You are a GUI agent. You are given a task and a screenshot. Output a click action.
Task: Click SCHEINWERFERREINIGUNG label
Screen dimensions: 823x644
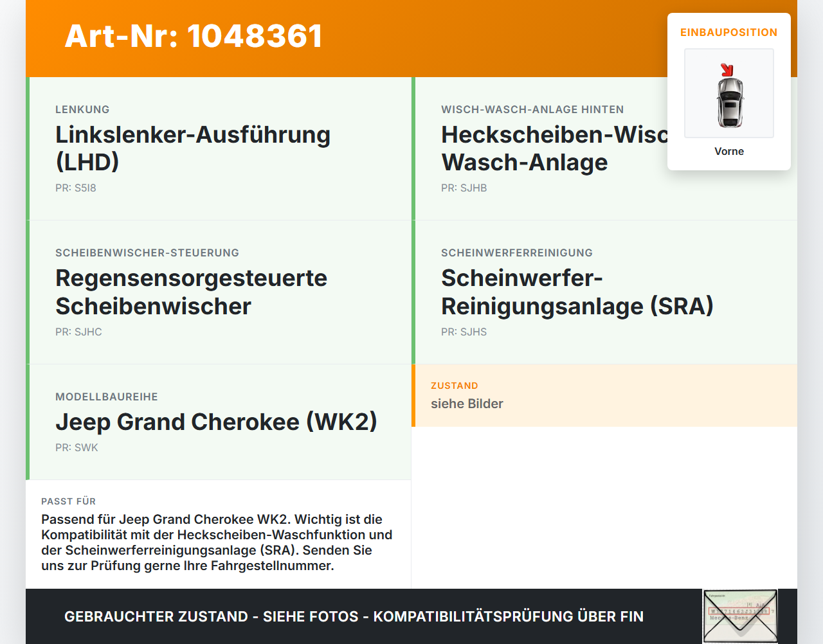click(517, 253)
